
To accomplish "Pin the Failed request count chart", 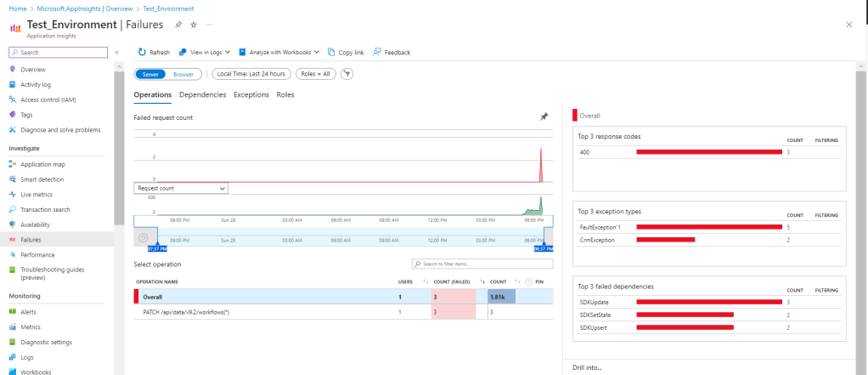I will click(544, 116).
